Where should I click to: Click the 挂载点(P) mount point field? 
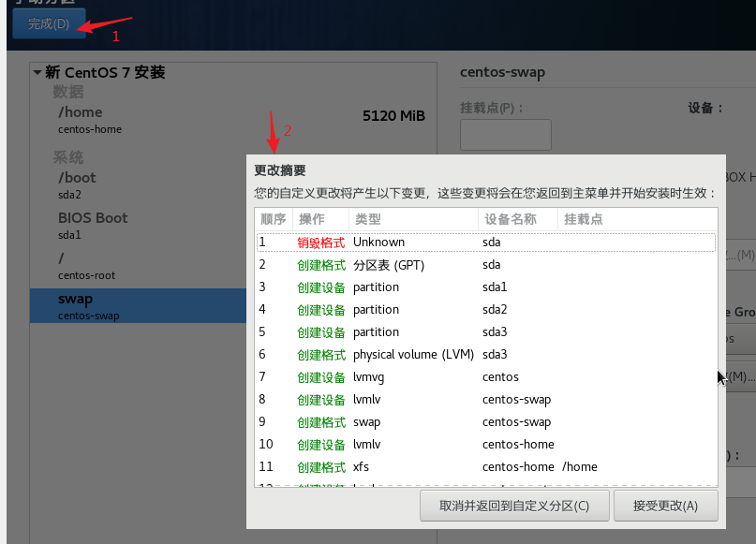point(506,135)
